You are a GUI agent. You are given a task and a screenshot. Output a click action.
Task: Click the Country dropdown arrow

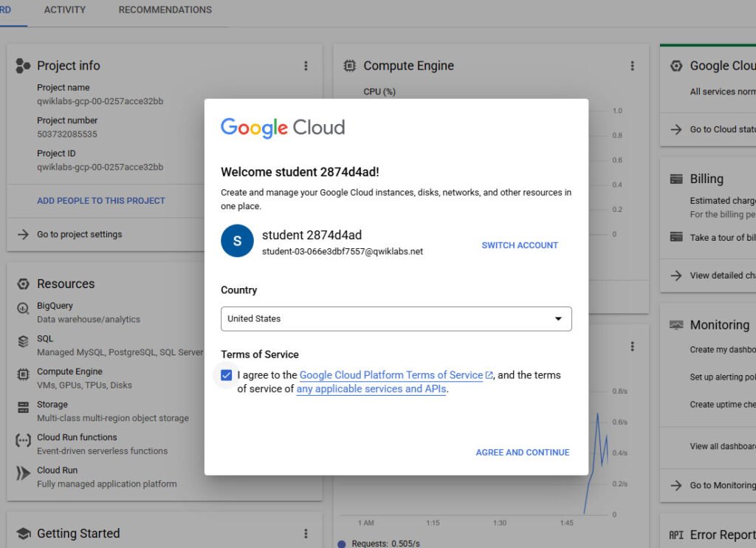[x=558, y=319]
